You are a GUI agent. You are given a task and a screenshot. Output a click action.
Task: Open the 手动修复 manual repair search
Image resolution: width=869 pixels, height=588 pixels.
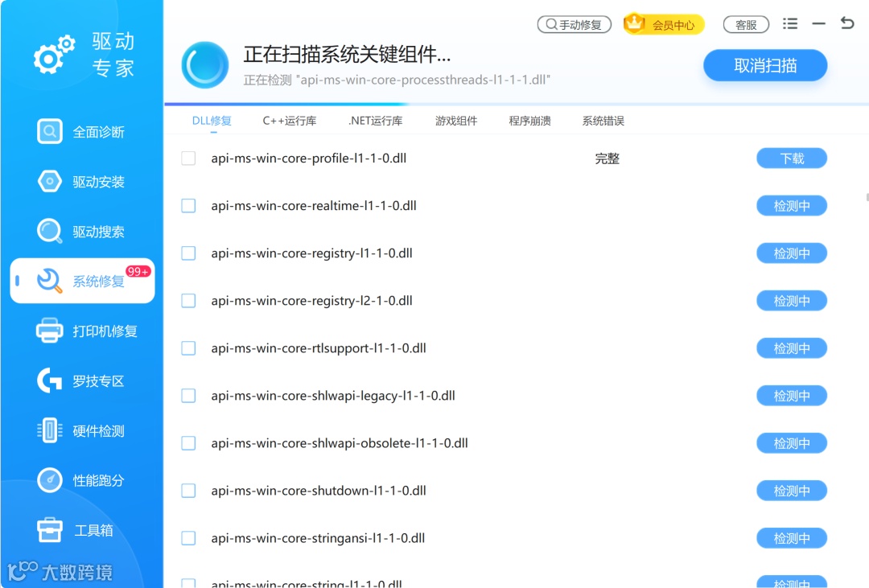tap(575, 24)
